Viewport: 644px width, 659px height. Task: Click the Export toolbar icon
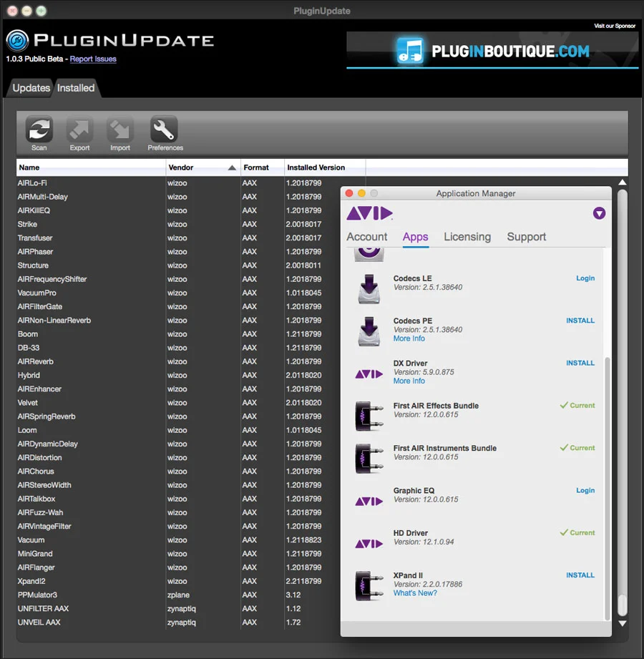[x=79, y=129]
